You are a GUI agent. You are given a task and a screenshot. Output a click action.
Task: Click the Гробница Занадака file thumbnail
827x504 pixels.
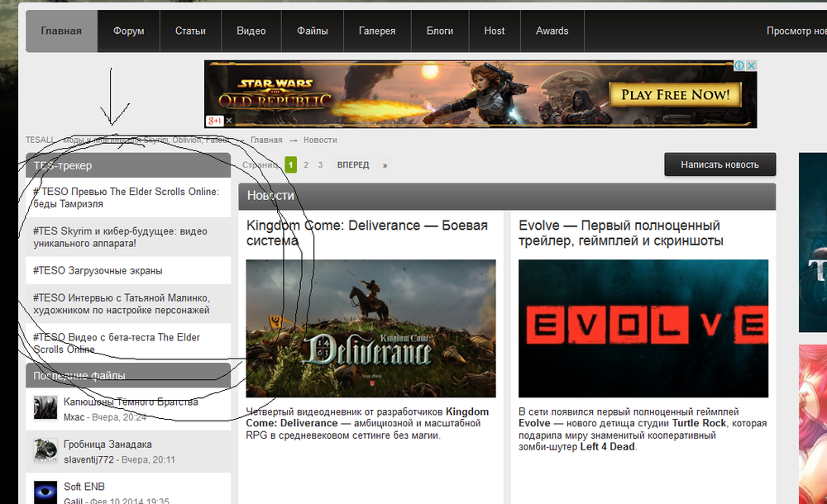(x=45, y=451)
